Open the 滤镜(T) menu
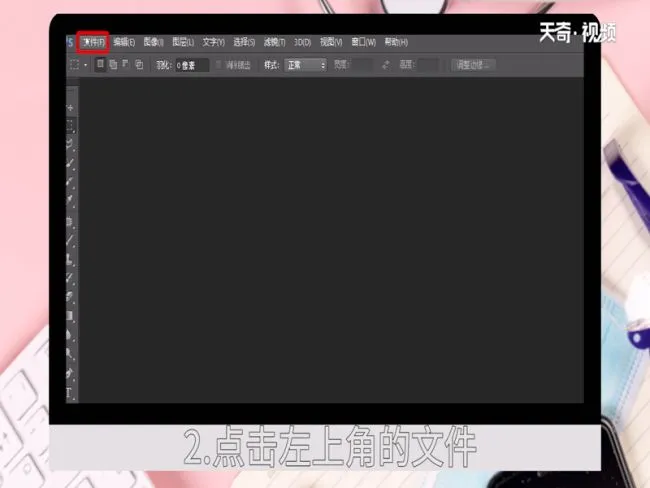Image resolution: width=650 pixels, height=488 pixels. (x=274, y=42)
